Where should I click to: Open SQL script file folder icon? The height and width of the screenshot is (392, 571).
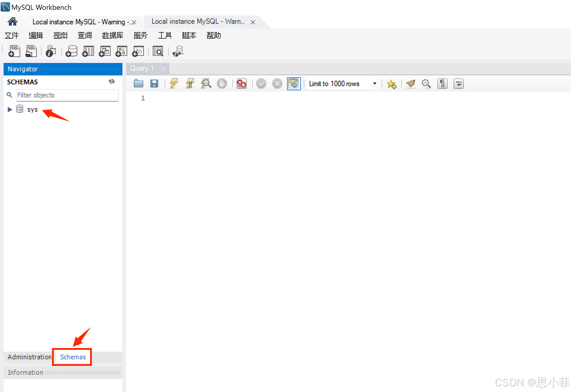pos(139,84)
